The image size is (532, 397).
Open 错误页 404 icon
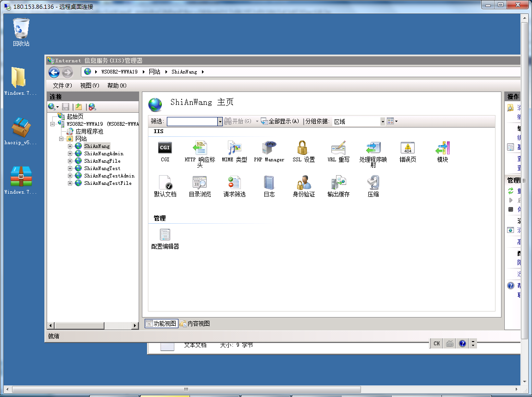408,151
